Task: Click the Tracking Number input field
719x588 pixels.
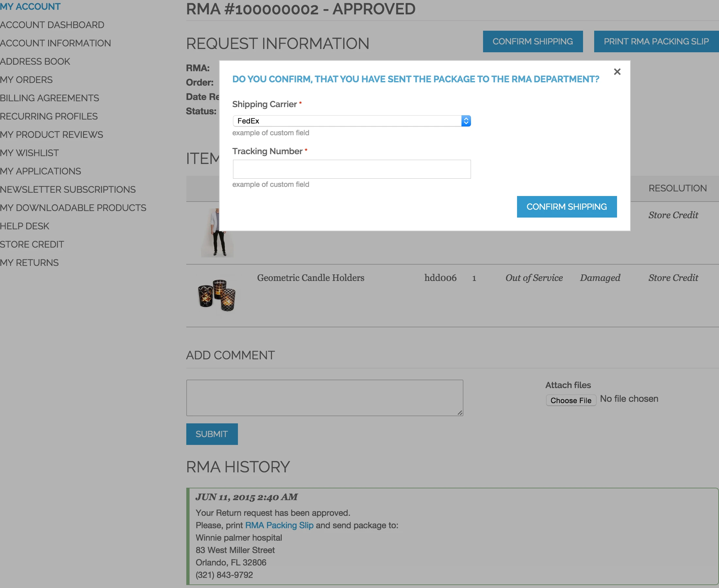Action: tap(352, 169)
